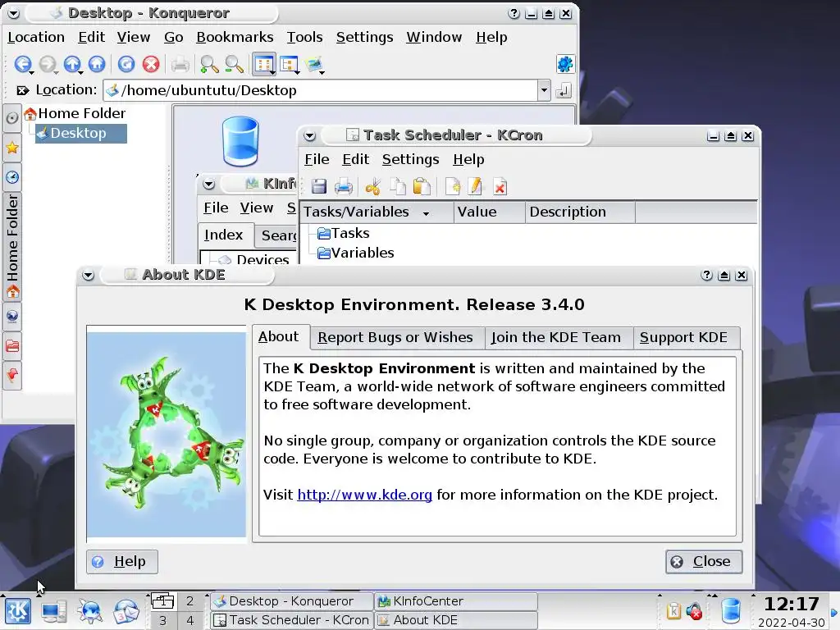Screen dimensions: 840x630
Task: Open Home URL icon in Konqueror toolbar
Action: [x=97, y=64]
